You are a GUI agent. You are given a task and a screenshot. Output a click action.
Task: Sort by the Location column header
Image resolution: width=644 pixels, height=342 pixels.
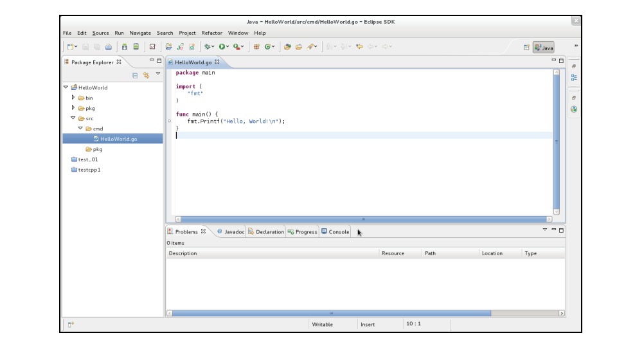coord(500,253)
